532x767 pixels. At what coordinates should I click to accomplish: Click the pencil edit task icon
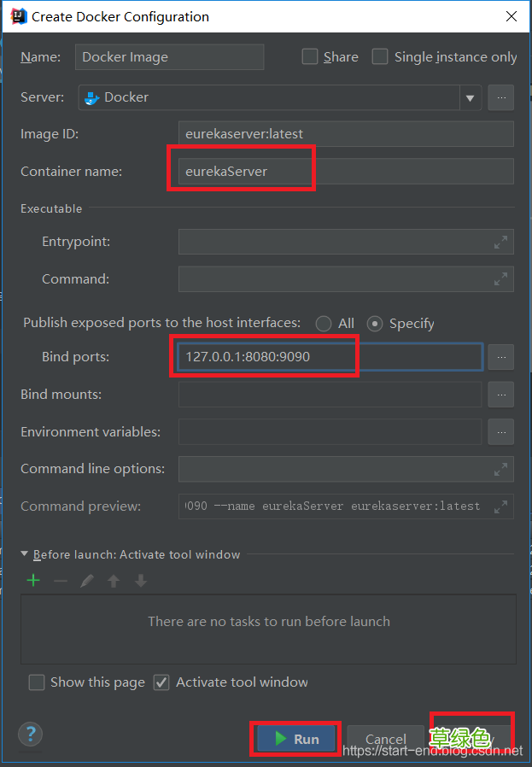tap(87, 581)
